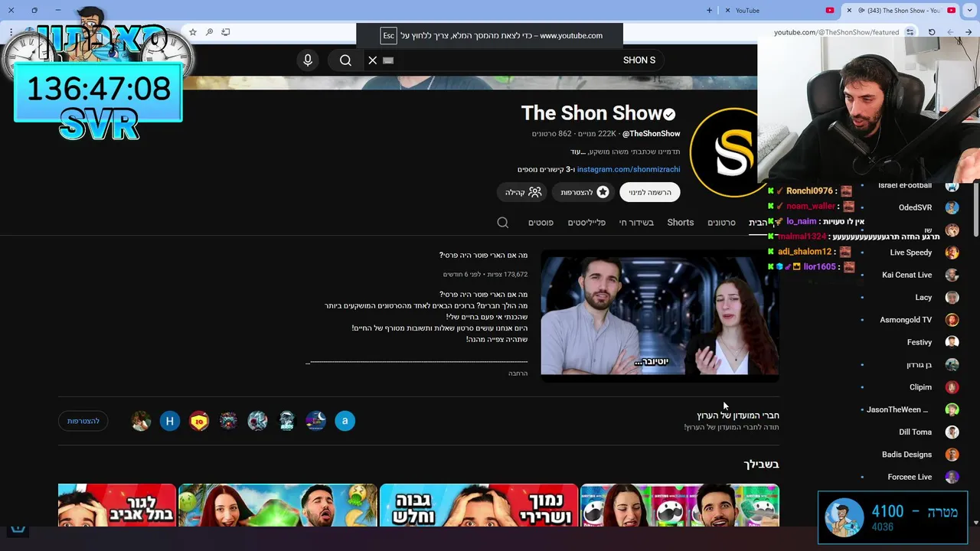Click the Subscribe button הרשמה למינוי
Image resolution: width=980 pixels, height=551 pixels.
click(650, 192)
